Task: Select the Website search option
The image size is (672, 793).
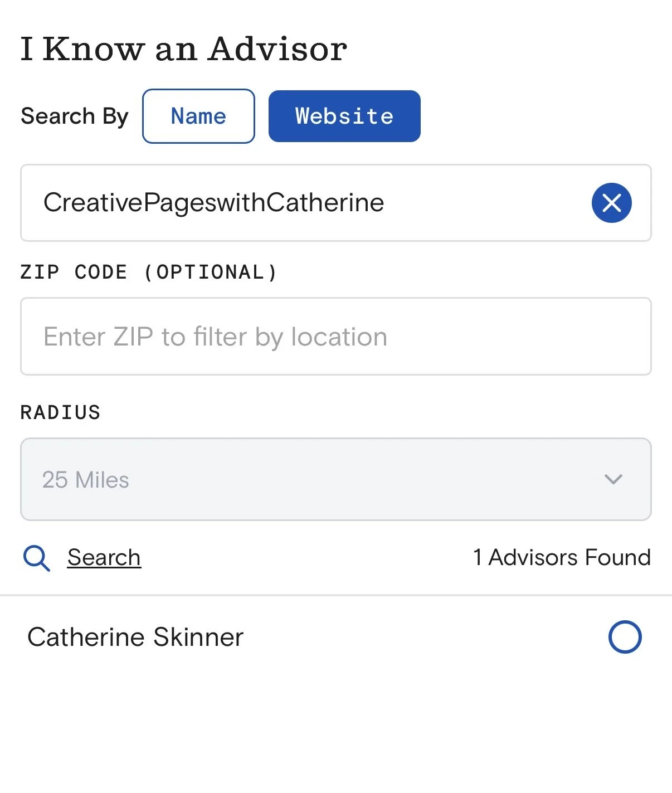Action: [x=344, y=116]
